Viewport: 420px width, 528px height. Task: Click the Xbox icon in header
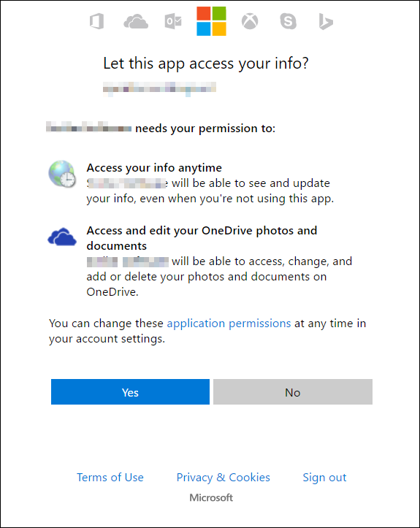(250, 22)
